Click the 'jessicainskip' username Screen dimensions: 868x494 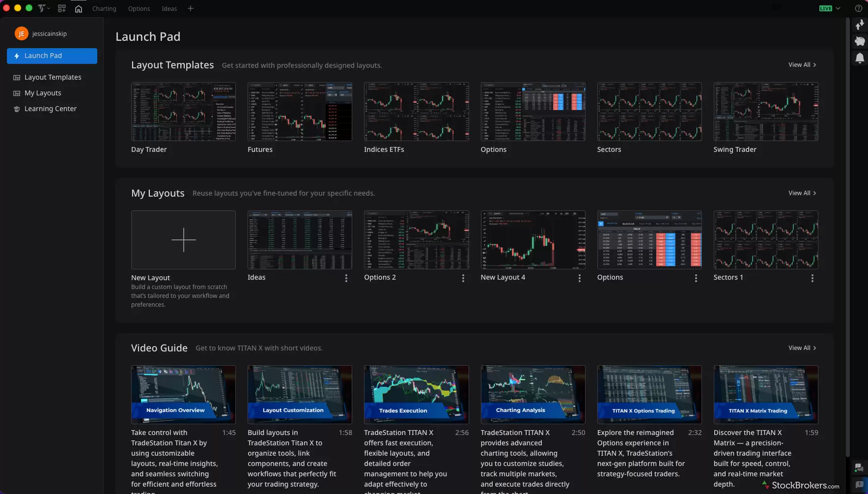[50, 33]
